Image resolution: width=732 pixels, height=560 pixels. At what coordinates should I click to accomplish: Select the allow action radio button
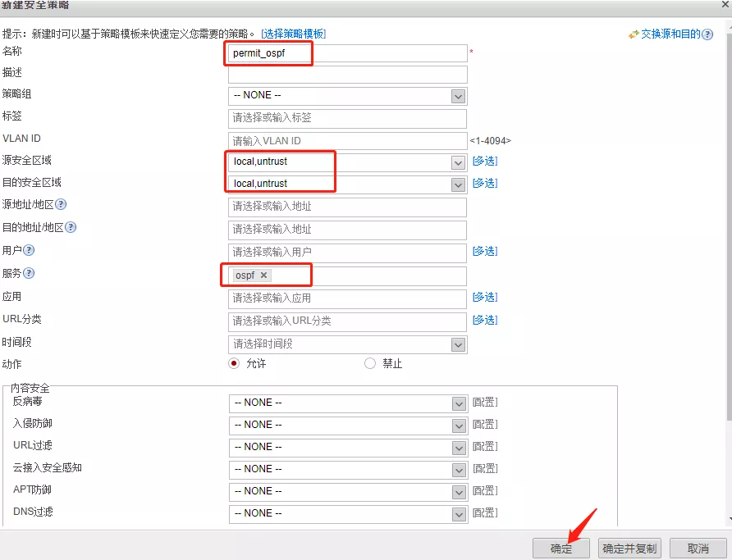tap(234, 363)
